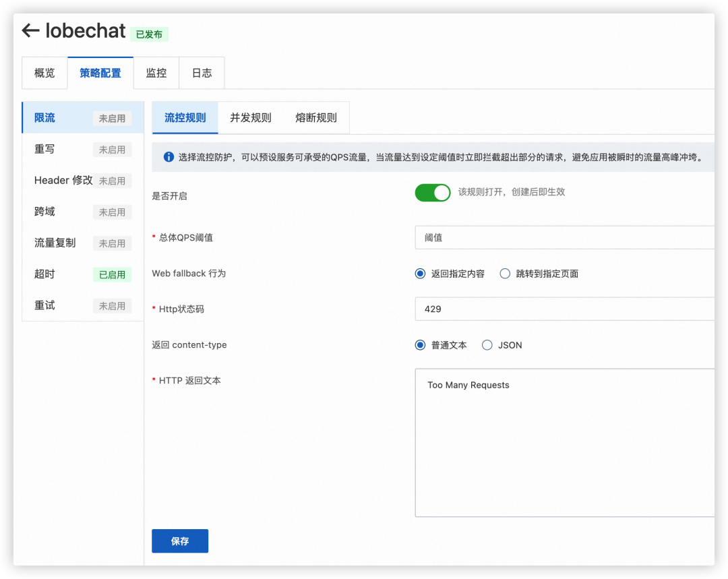Select 限流 in the policy sidebar
Screen dimensions: 728x579
pyautogui.click(x=83, y=118)
